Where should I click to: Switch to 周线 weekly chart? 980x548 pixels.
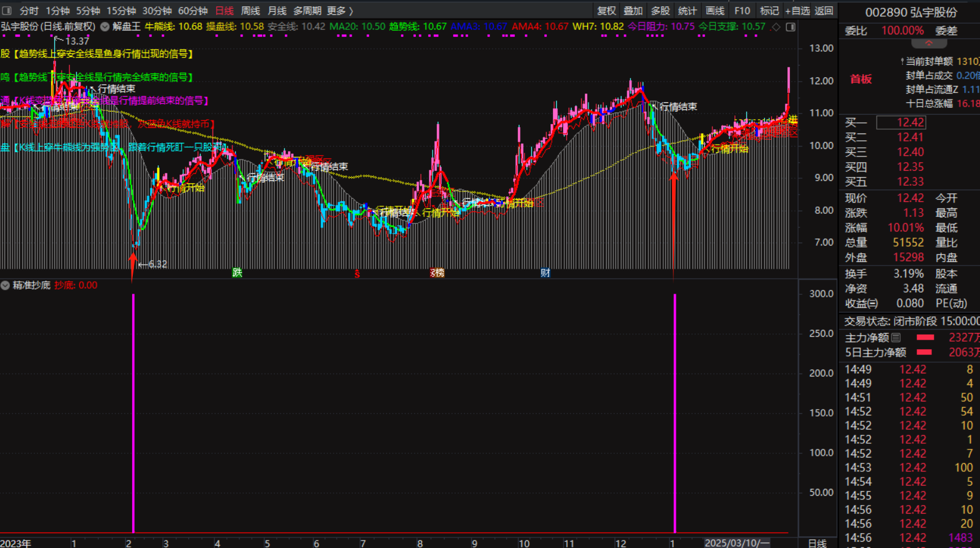pyautogui.click(x=251, y=11)
